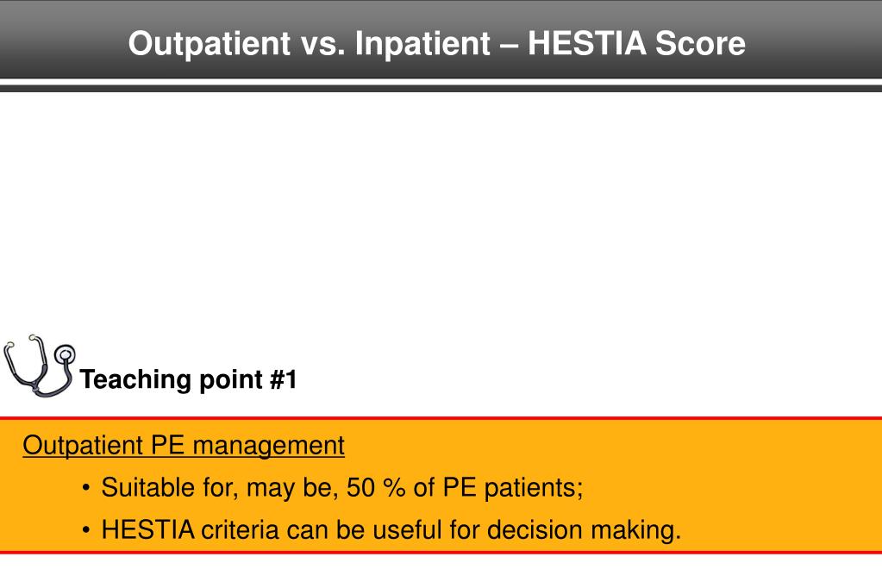Image resolution: width=882 pixels, height=588 pixels.
Task: Click the red top border of the orange box
Action: [x=441, y=418]
